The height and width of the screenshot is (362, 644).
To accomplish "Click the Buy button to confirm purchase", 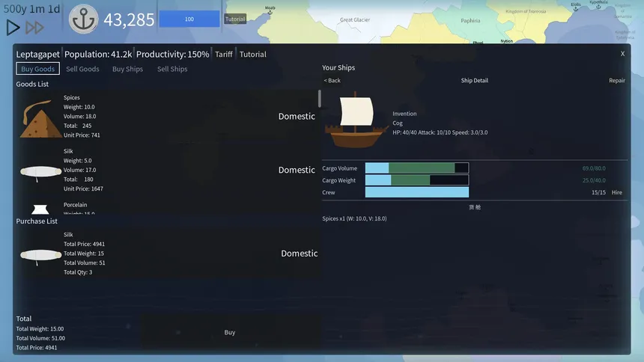I will pyautogui.click(x=230, y=332).
